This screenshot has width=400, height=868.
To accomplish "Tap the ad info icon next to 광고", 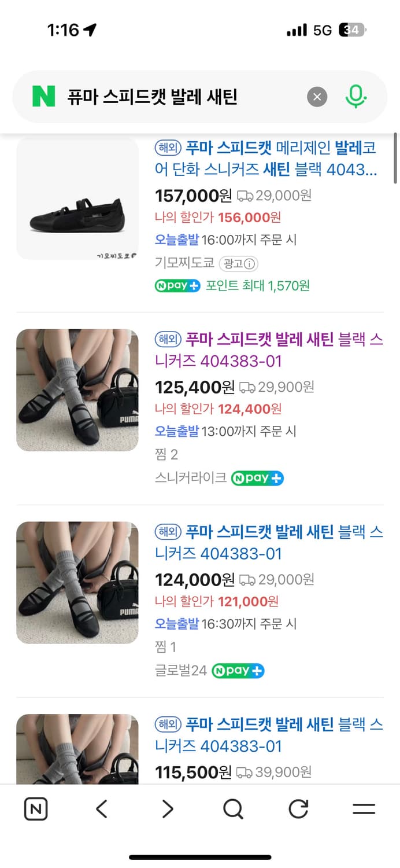I will [x=250, y=264].
